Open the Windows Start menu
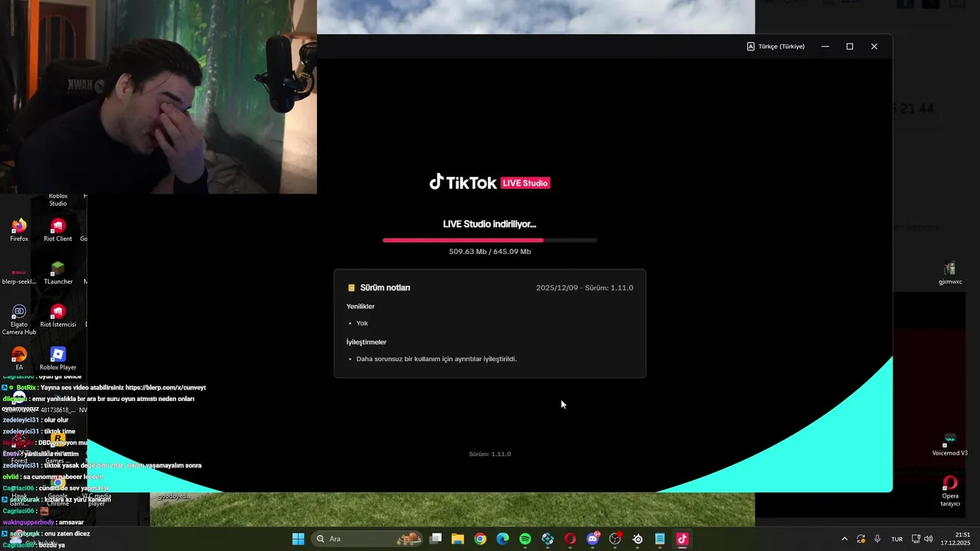Image resolution: width=980 pixels, height=551 pixels. click(298, 539)
